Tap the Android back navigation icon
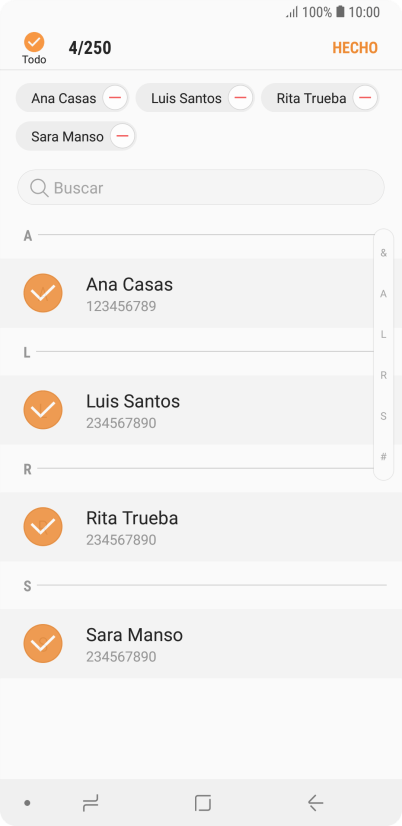This screenshot has width=402, height=826. (x=315, y=803)
